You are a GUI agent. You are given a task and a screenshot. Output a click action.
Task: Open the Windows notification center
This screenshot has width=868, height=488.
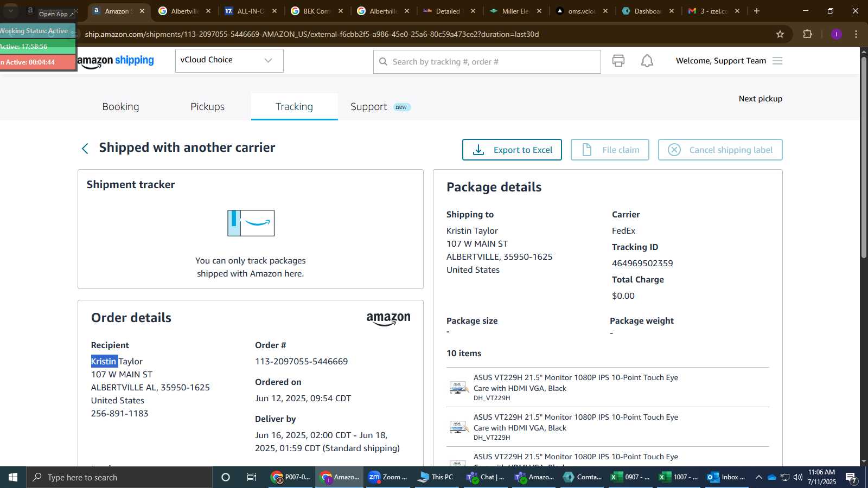coord(852,478)
